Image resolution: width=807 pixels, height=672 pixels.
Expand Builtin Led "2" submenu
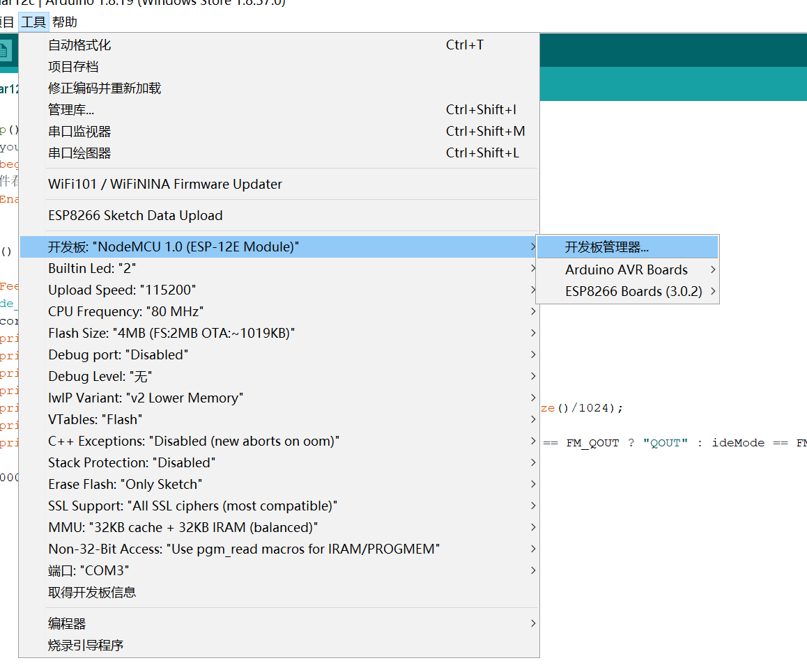(x=279, y=268)
